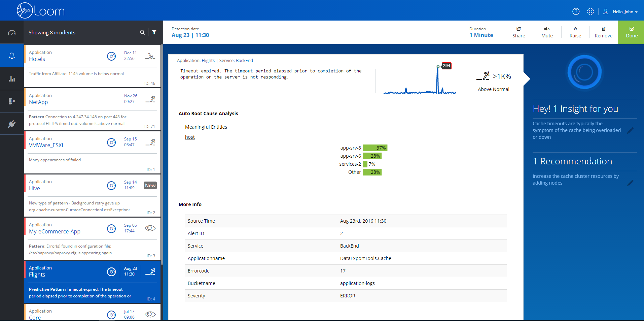This screenshot has height=321, width=644.
Task: Select the NetApp incident card
Action: click(92, 109)
